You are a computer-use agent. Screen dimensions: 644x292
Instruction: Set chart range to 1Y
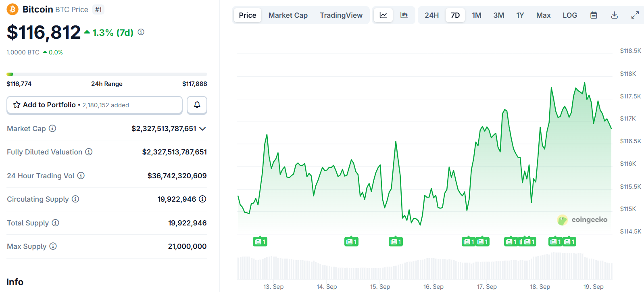(x=520, y=15)
